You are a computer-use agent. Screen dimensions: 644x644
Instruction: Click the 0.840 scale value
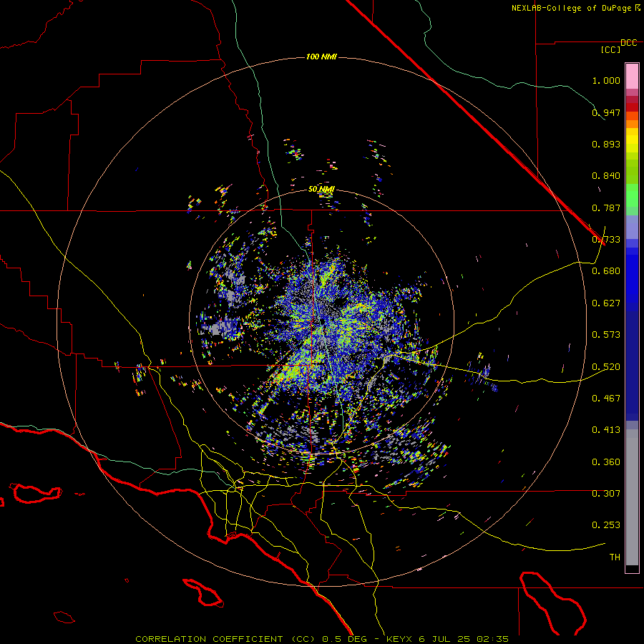606,176
